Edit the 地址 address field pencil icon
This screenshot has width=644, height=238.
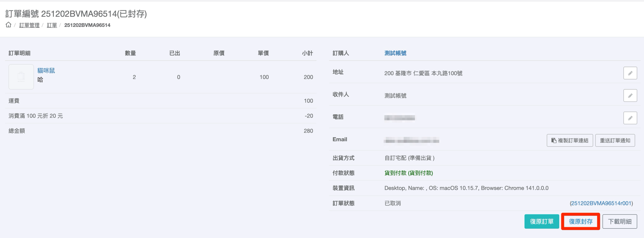tap(630, 73)
